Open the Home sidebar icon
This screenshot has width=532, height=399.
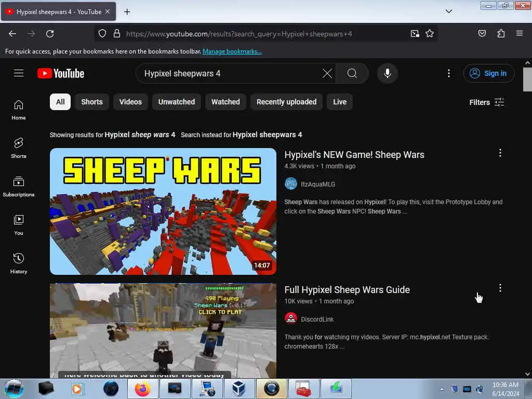pos(19,110)
